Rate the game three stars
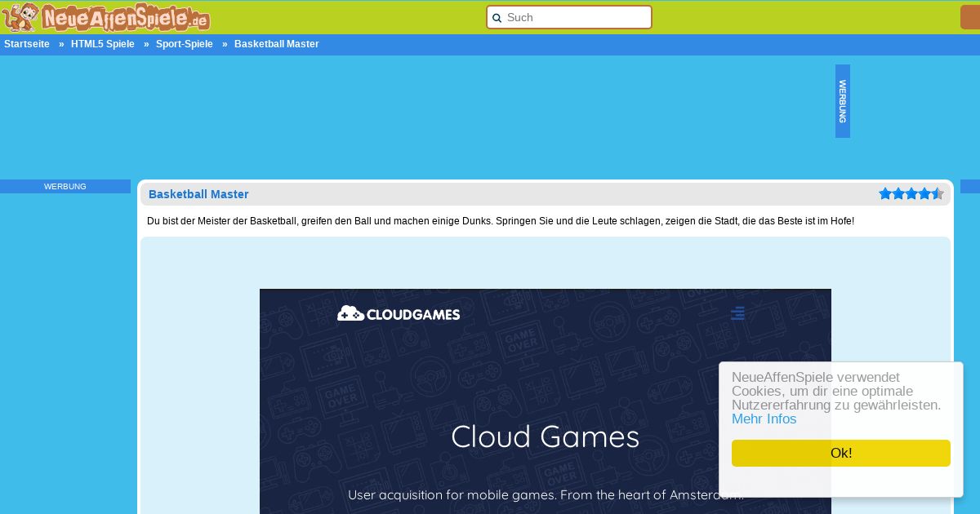The height and width of the screenshot is (514, 980). coord(911,193)
